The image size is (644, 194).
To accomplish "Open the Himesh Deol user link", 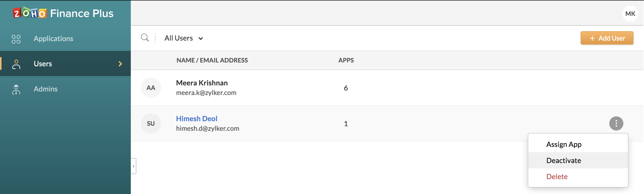I will click(196, 119).
